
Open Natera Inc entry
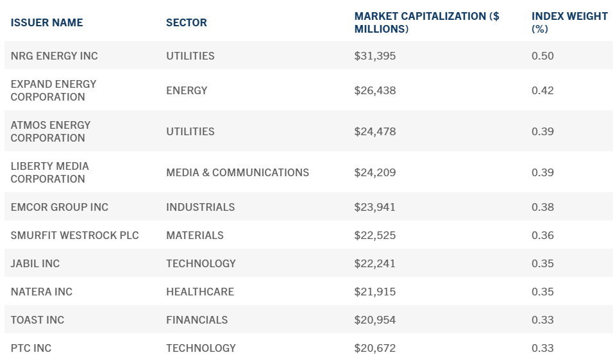click(42, 292)
